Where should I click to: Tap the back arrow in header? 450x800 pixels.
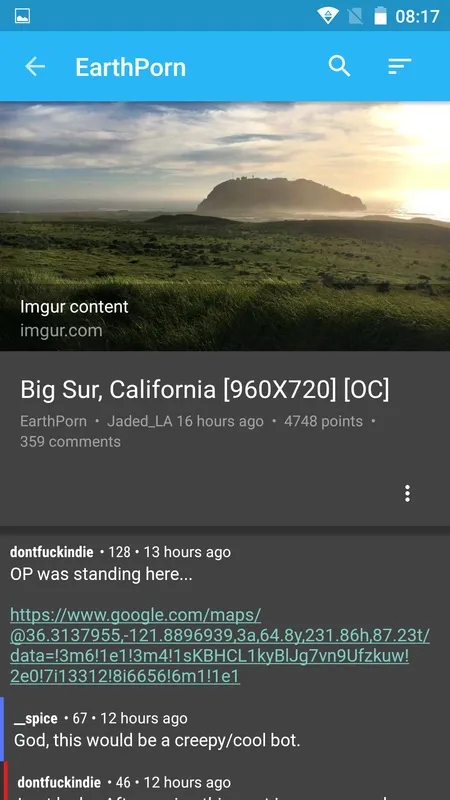pos(35,66)
